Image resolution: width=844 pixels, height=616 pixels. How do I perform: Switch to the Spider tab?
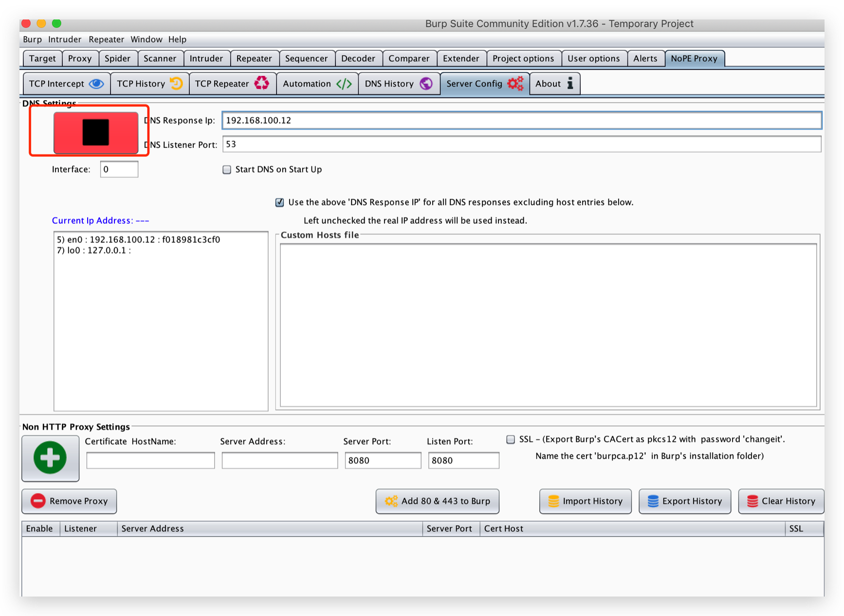point(118,58)
